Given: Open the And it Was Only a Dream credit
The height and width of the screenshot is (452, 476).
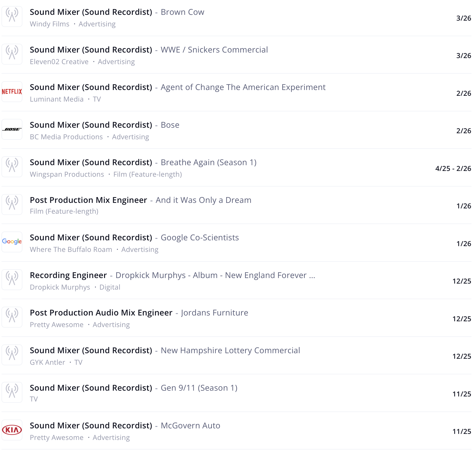Looking at the screenshot, I should coord(204,200).
